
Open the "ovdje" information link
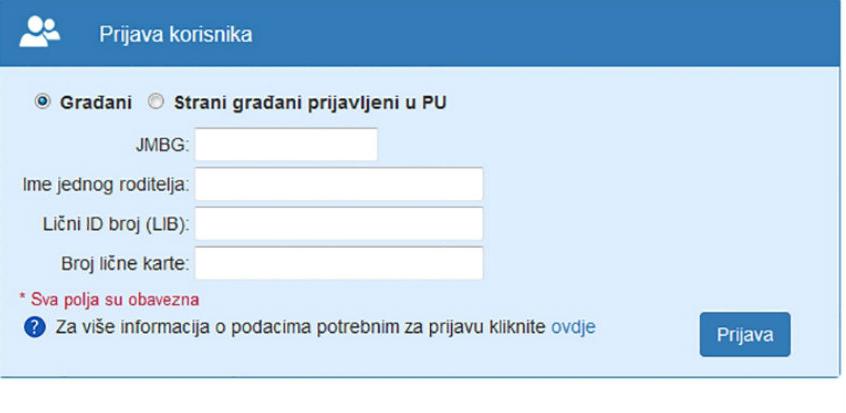tap(573, 326)
